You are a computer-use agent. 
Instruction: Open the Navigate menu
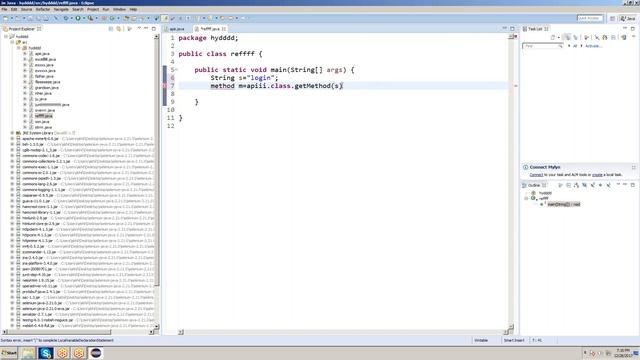pyautogui.click(x=61, y=9)
